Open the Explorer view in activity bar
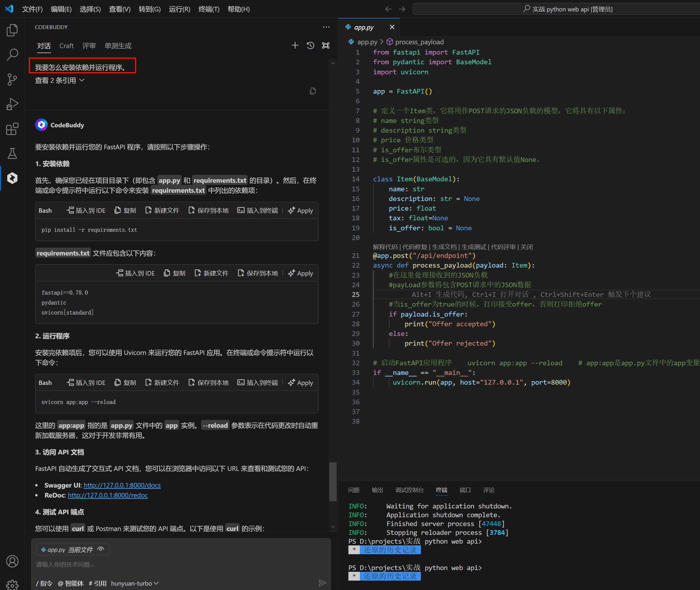The width and height of the screenshot is (700, 590). 12,30
